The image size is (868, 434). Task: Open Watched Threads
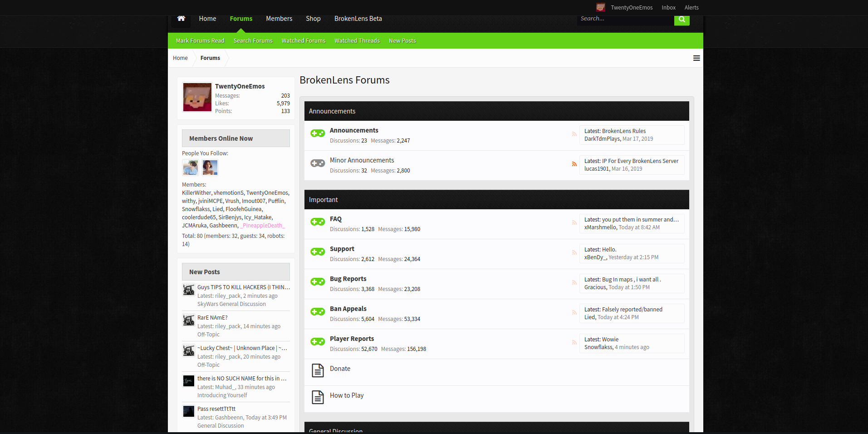click(x=357, y=41)
